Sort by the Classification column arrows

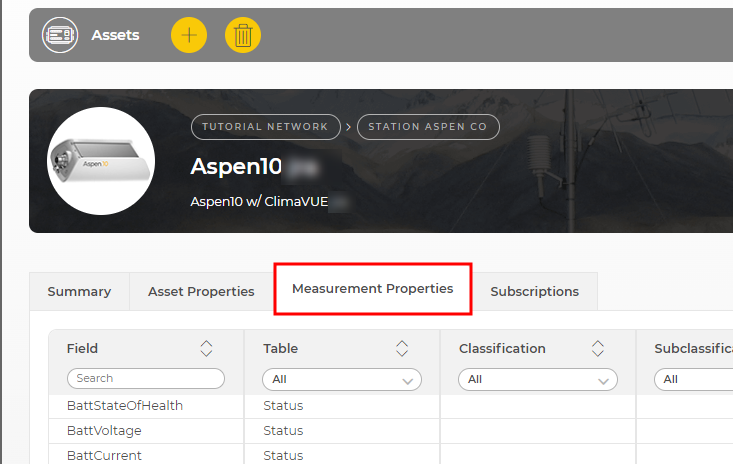point(597,349)
